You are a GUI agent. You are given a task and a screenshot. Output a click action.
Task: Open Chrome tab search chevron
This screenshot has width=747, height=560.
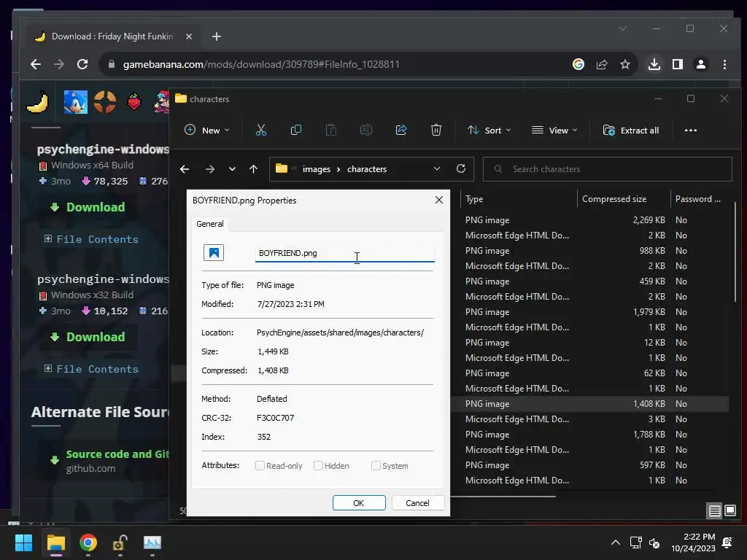tap(623, 28)
